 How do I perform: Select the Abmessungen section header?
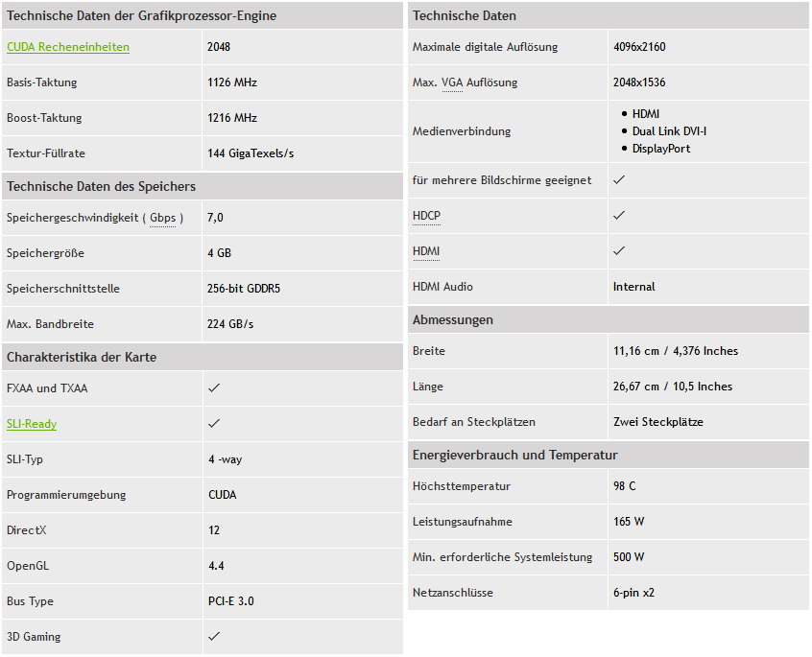click(x=452, y=319)
